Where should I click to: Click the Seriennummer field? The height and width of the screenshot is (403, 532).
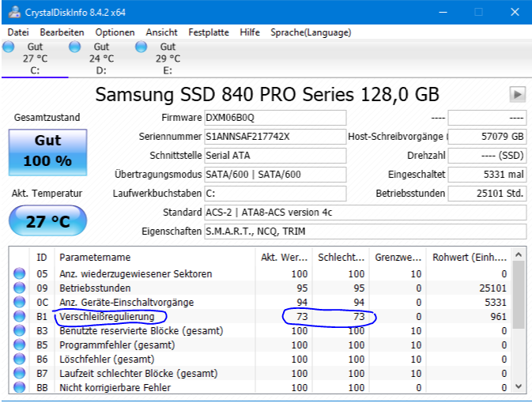point(275,137)
